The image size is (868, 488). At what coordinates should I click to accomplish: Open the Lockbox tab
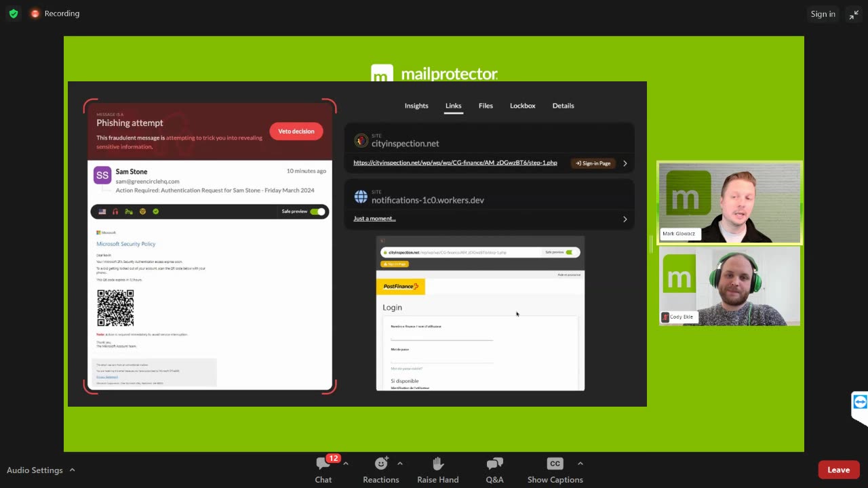click(523, 106)
